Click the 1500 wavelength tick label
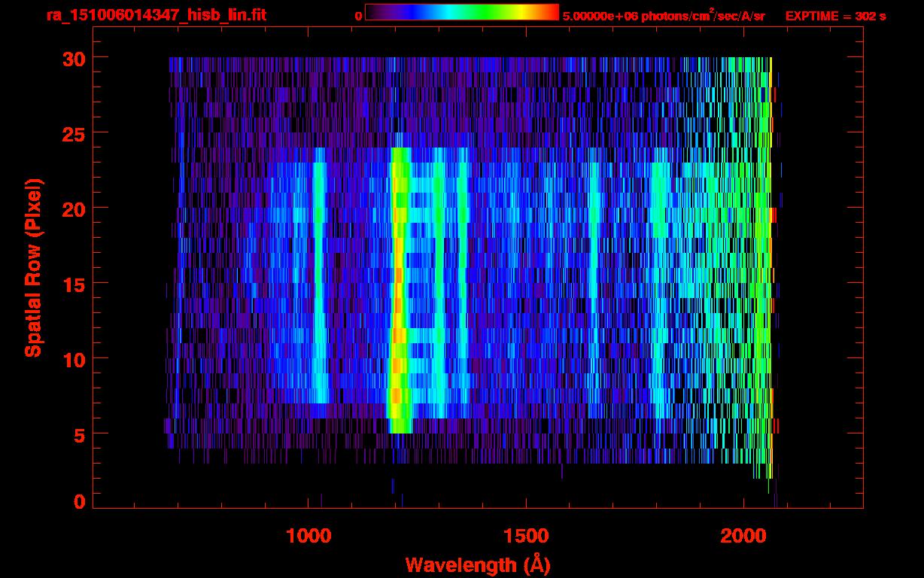 (x=526, y=536)
